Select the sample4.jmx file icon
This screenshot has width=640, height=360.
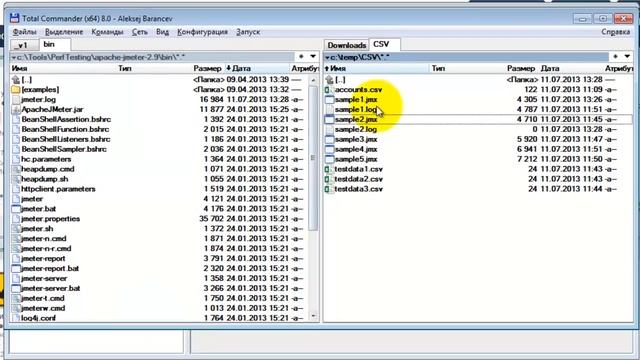point(329,149)
